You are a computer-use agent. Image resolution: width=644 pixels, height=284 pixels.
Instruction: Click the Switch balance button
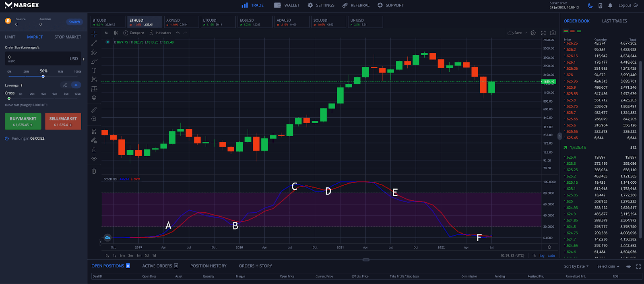[74, 22]
